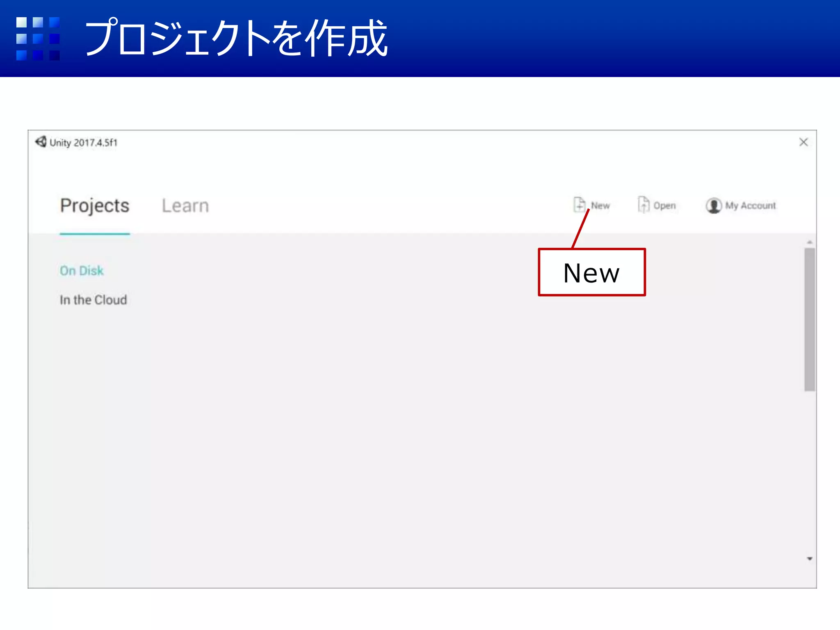Close the Unity launcher window
840x630 pixels.
click(803, 142)
